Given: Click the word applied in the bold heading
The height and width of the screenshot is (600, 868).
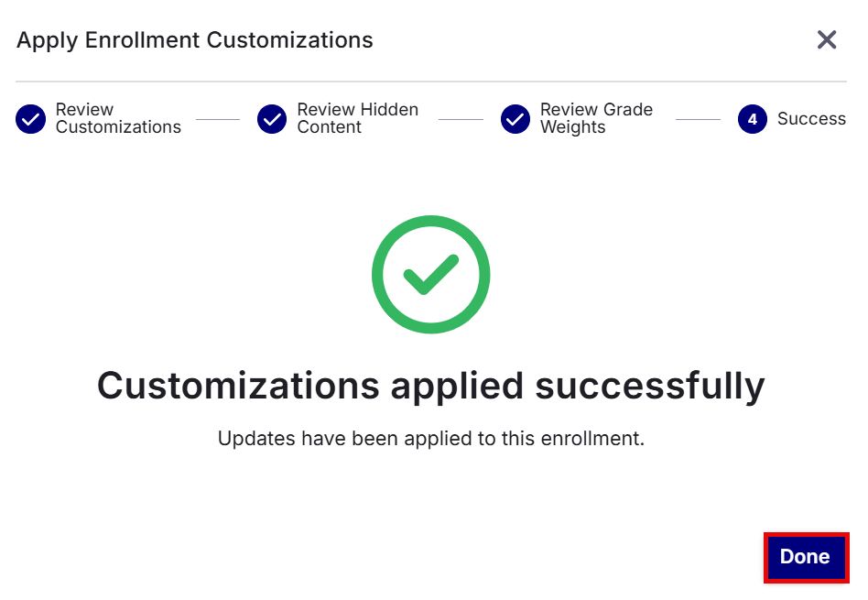Looking at the screenshot, I should (x=457, y=387).
